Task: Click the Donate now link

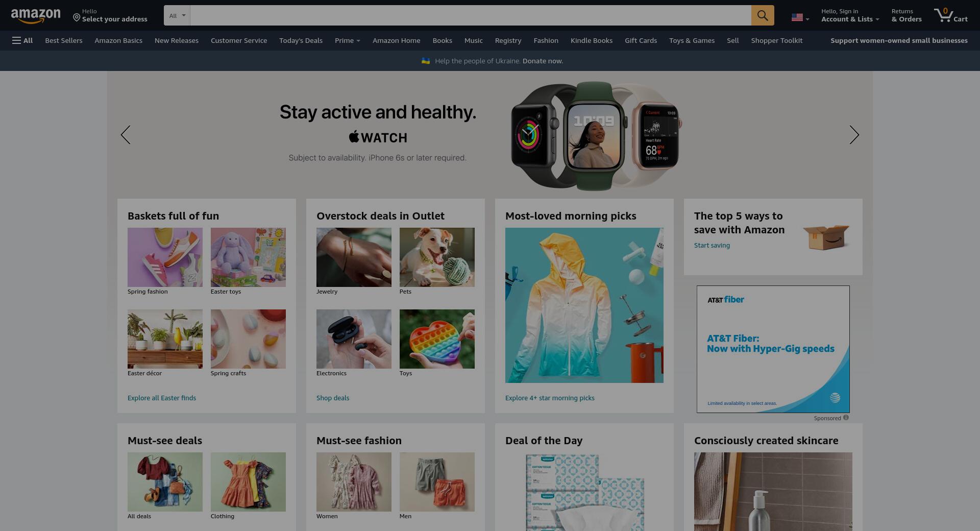Action: pos(543,61)
